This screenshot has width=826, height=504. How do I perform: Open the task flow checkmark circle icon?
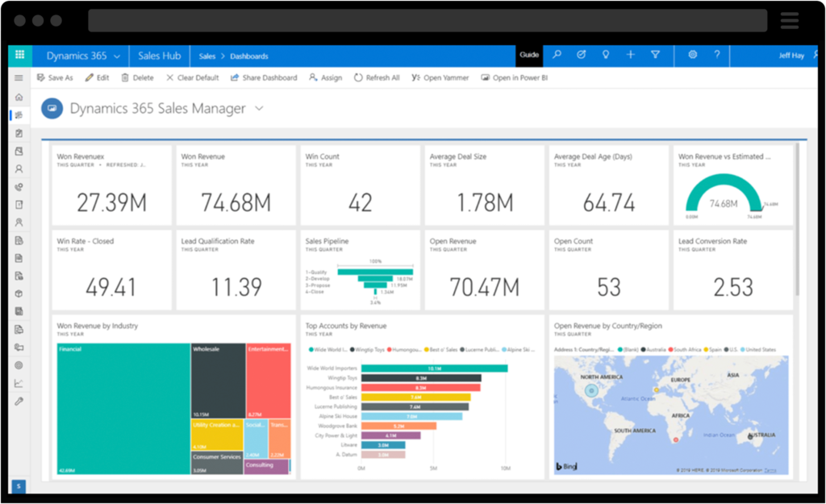(581, 54)
